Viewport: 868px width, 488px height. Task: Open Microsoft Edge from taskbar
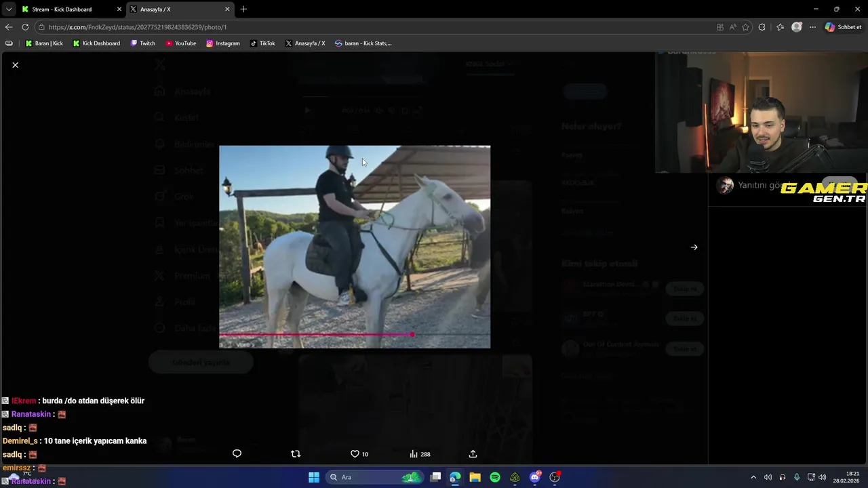tap(455, 477)
